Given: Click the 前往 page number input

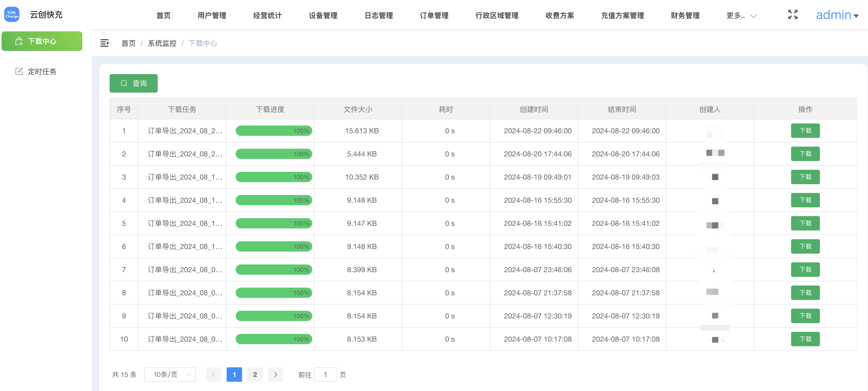Looking at the screenshot, I should click(325, 375).
